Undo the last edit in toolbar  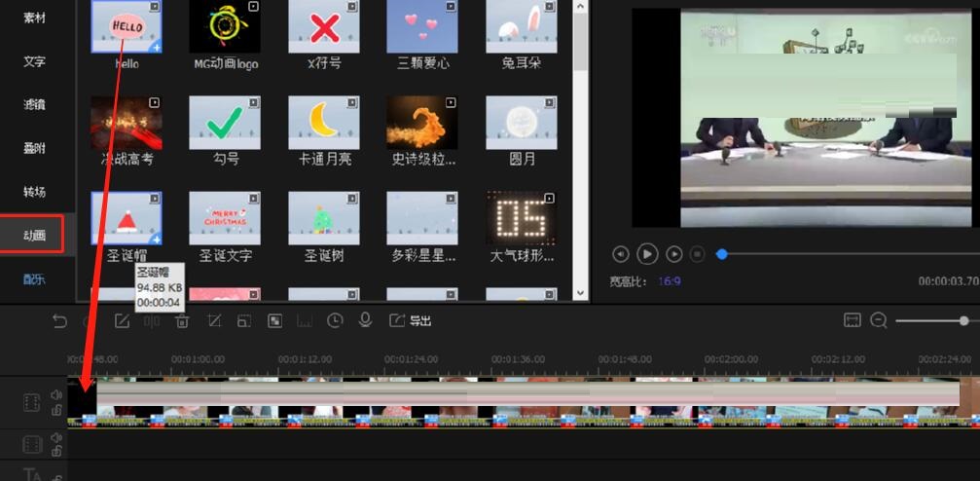pos(59,321)
